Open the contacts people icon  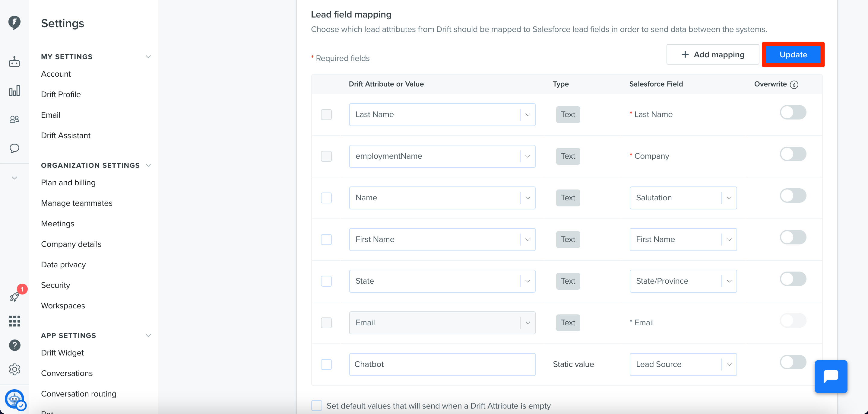coord(14,119)
